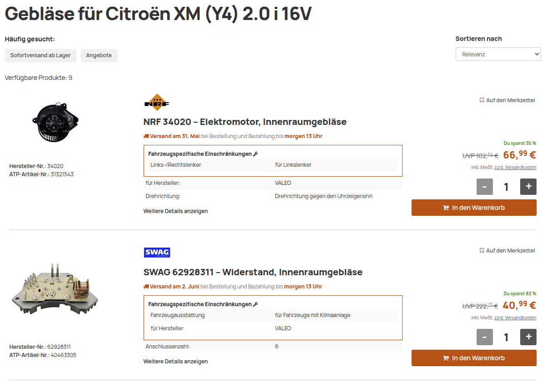Expand Weitere Details anzeigen for NRF 34020
This screenshot has height=392, width=547.
[x=175, y=211]
